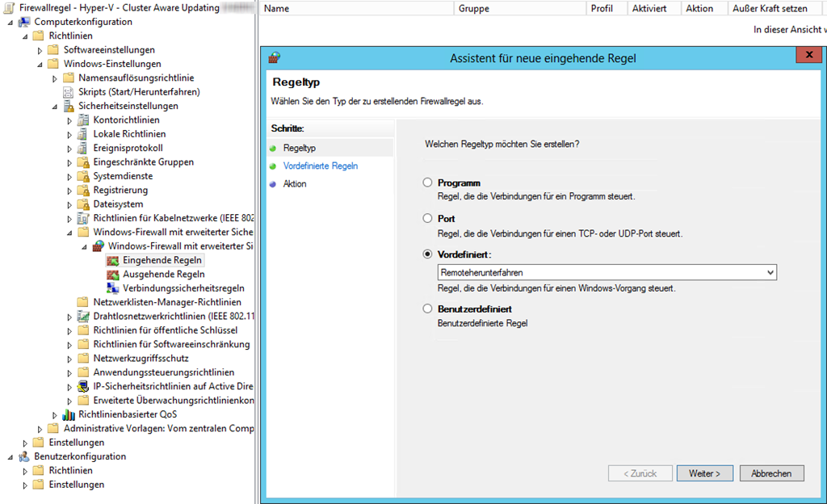This screenshot has height=504, width=827.
Task: Collapse the Benutzerkonfiguration node
Action: coord(10,457)
